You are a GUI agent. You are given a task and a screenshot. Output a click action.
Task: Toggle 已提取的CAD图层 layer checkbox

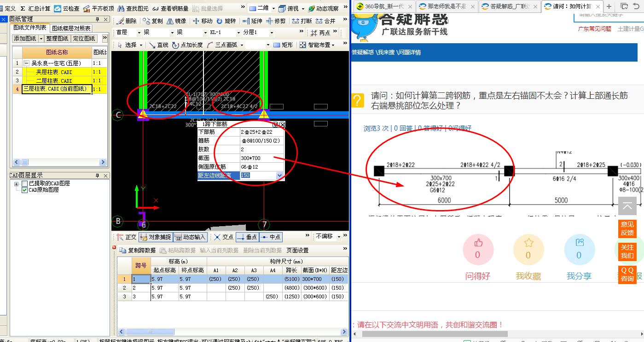[x=25, y=183]
